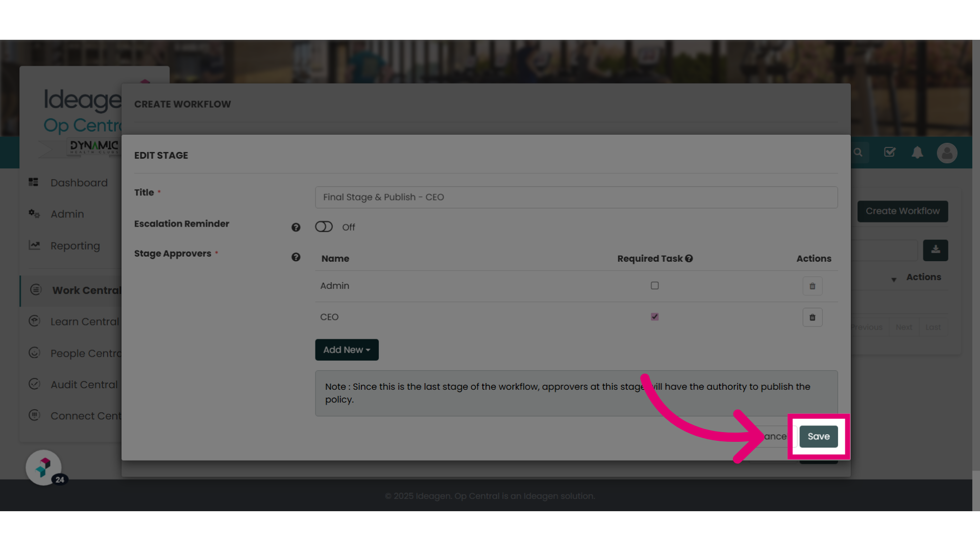This screenshot has width=980, height=551.
Task: Click the 'CEO' approver name
Action: (x=329, y=317)
